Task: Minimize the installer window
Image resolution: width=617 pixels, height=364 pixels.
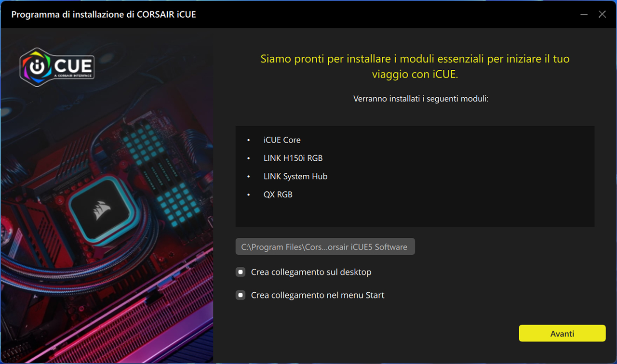Action: tap(584, 14)
